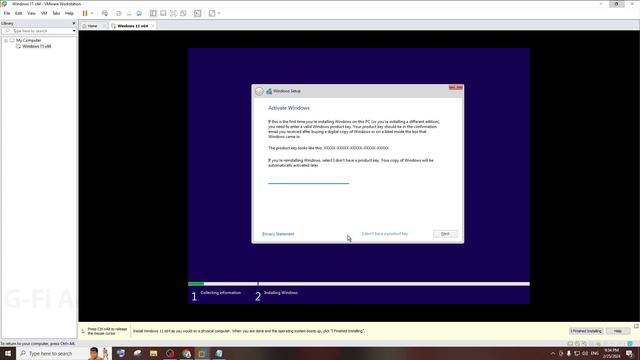640x360 pixels.
Task: Collapse the My Computer tree node
Action: [x=6, y=40]
